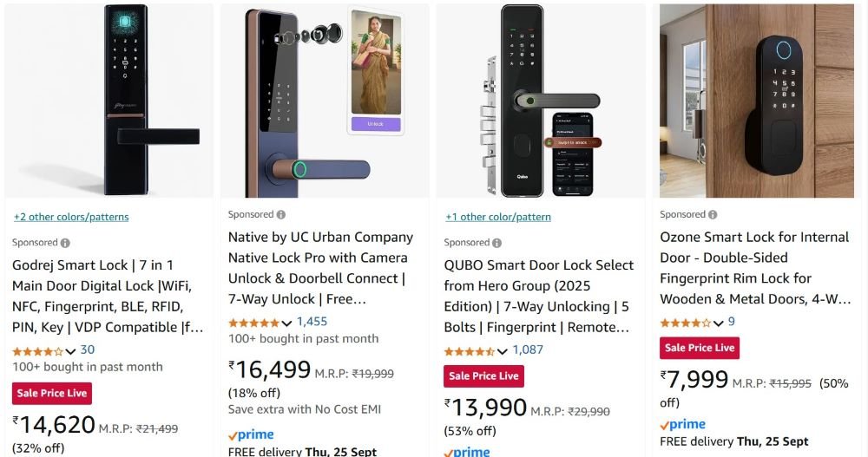Expand the QUBO rating breakdown arrow

tap(503, 351)
